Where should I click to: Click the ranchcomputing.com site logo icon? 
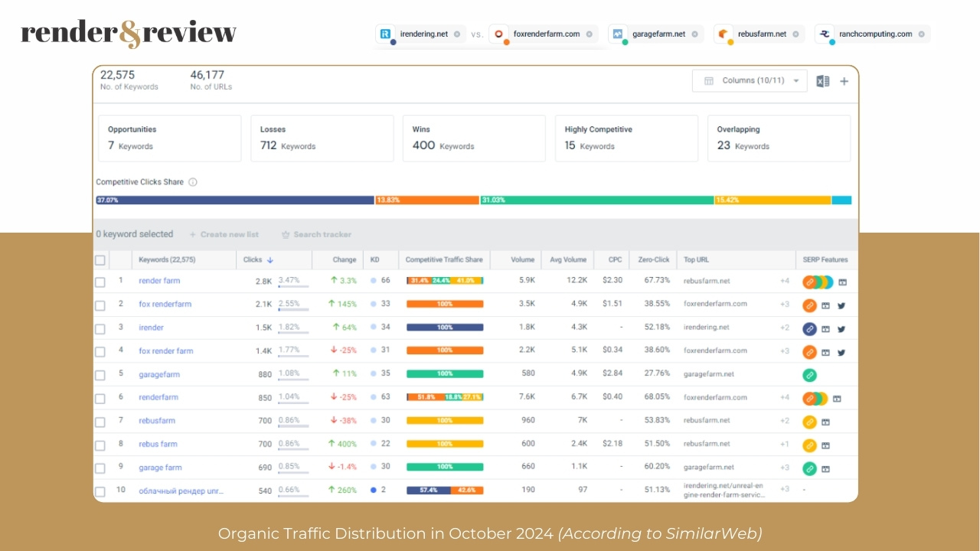tap(825, 34)
